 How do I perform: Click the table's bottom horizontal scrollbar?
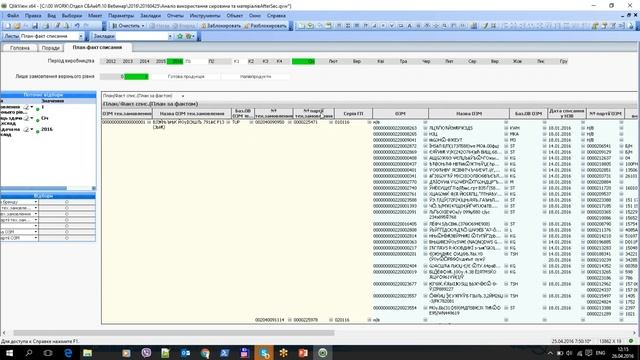point(173,333)
